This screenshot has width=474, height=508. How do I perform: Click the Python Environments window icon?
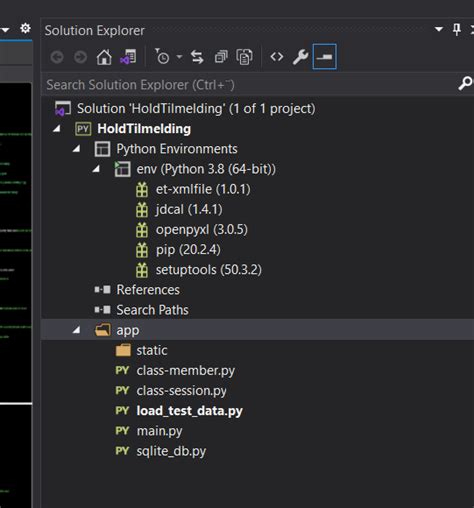pos(102,149)
